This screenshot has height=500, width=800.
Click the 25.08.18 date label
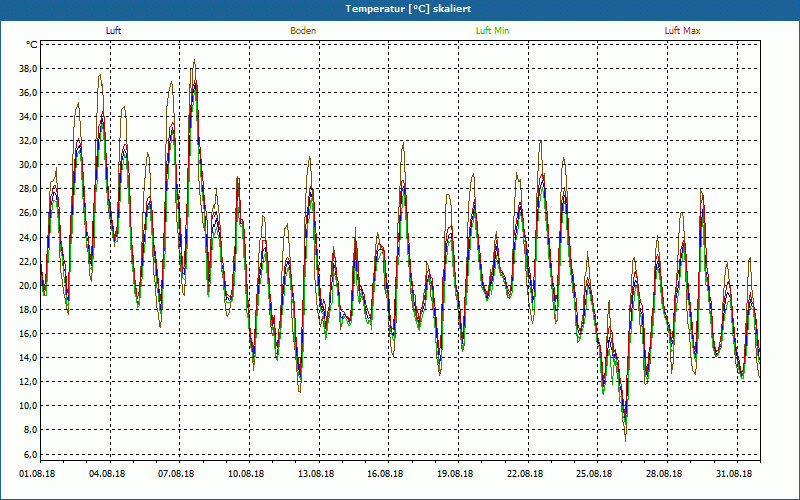click(594, 474)
